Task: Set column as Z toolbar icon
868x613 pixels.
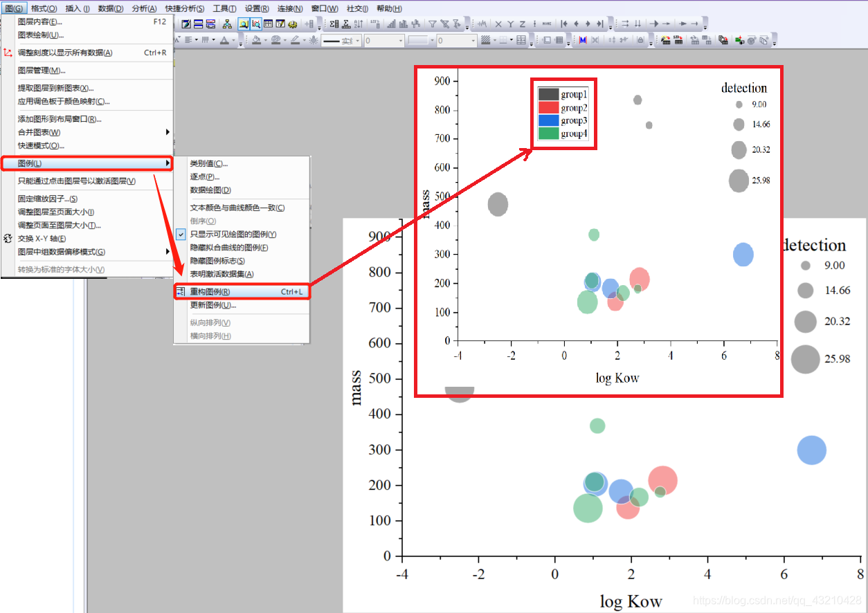Action: [x=522, y=24]
